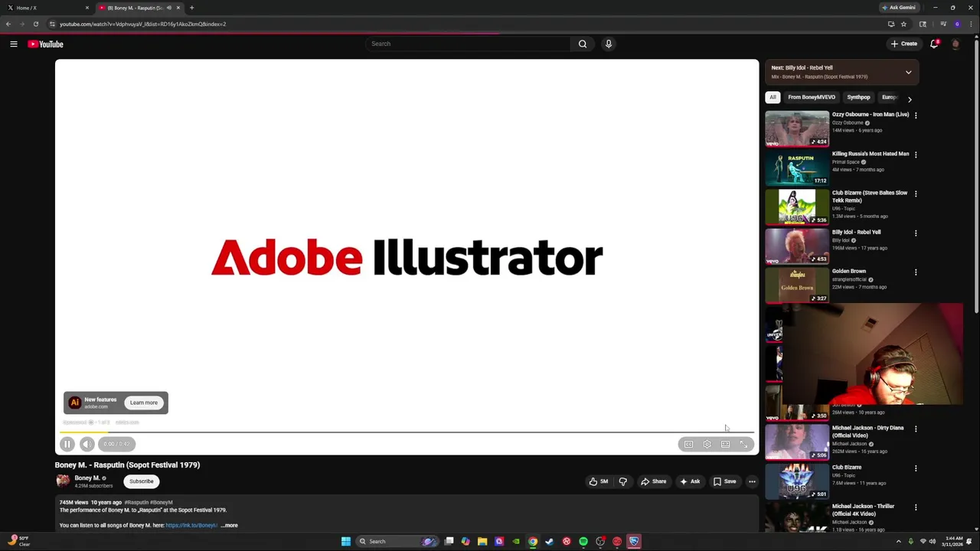Enter fullscreen on the video player
980x551 pixels.
[743, 444]
